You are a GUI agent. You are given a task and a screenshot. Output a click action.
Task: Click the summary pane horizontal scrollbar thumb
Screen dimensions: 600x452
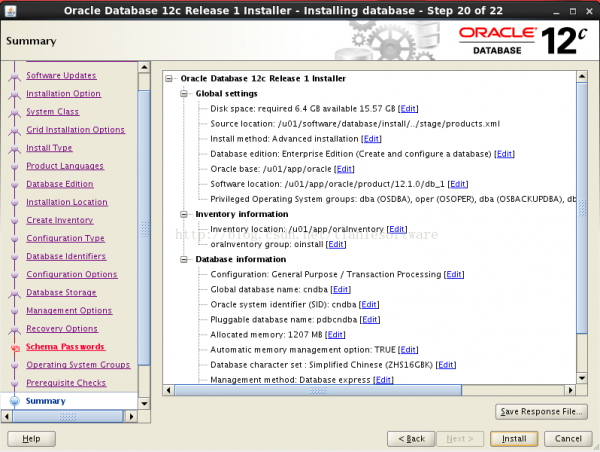tap(318, 390)
